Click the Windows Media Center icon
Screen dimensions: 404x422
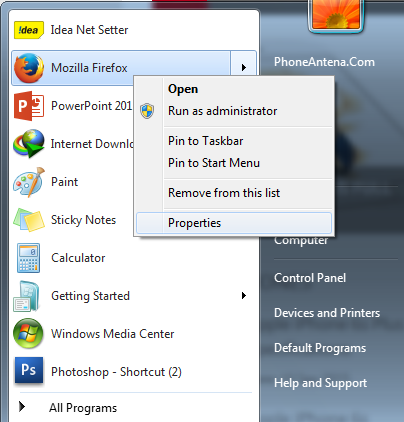click(x=28, y=334)
